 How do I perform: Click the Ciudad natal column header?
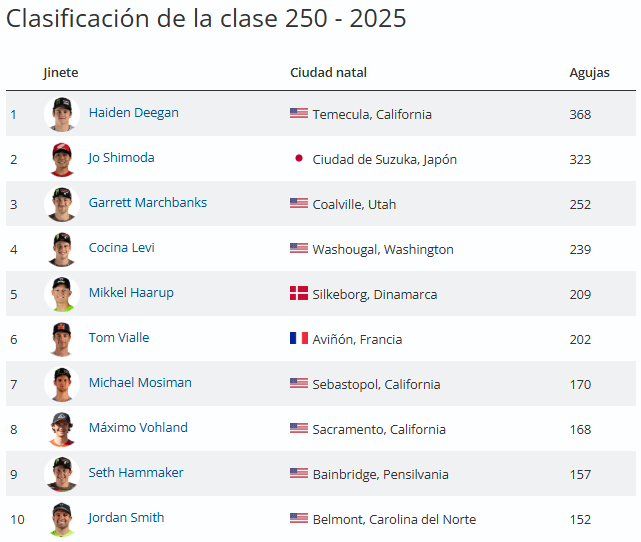(328, 73)
